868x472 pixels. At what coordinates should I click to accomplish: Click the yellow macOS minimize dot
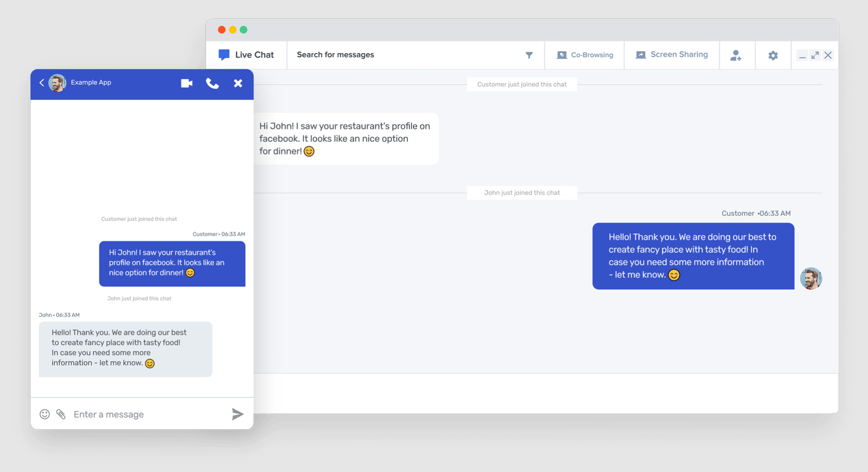(x=233, y=30)
